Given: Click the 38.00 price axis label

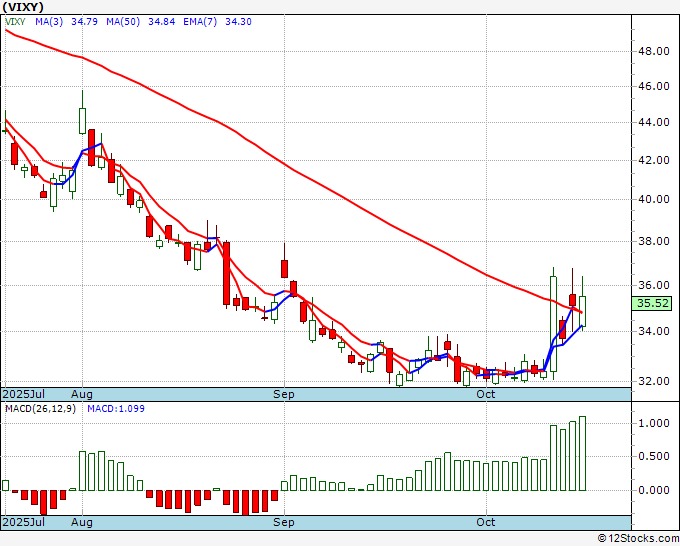Looking at the screenshot, I should point(654,242).
